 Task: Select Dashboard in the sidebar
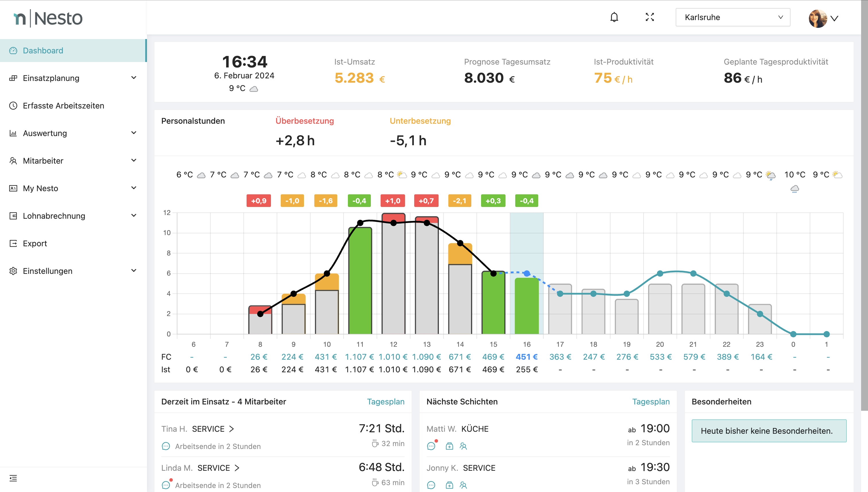[43, 51]
